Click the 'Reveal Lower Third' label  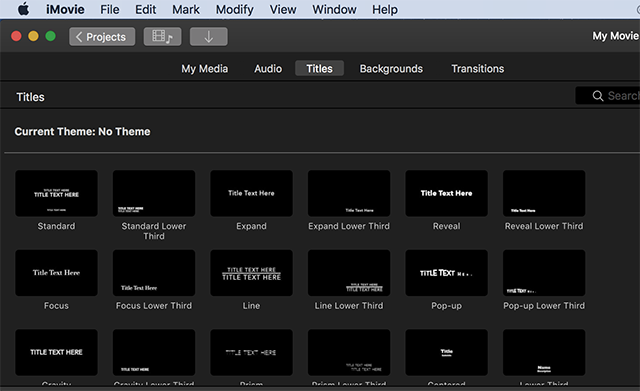[544, 226]
